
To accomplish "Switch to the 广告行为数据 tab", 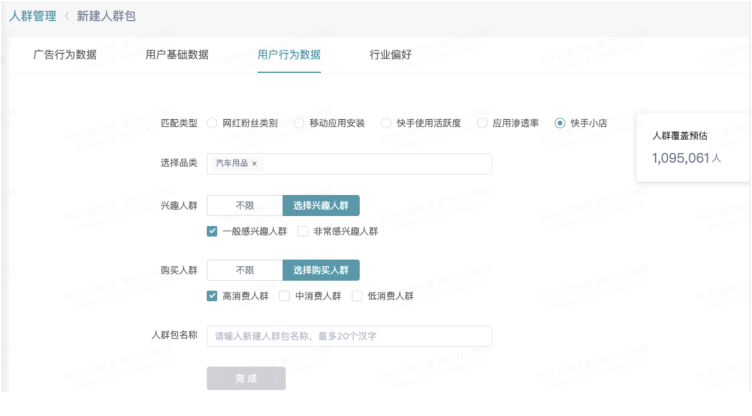I will [x=65, y=55].
